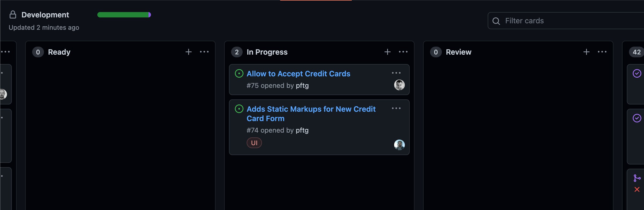Image resolution: width=644 pixels, height=210 pixels.
Task: Open the options menu on card #75
Action: point(396,73)
